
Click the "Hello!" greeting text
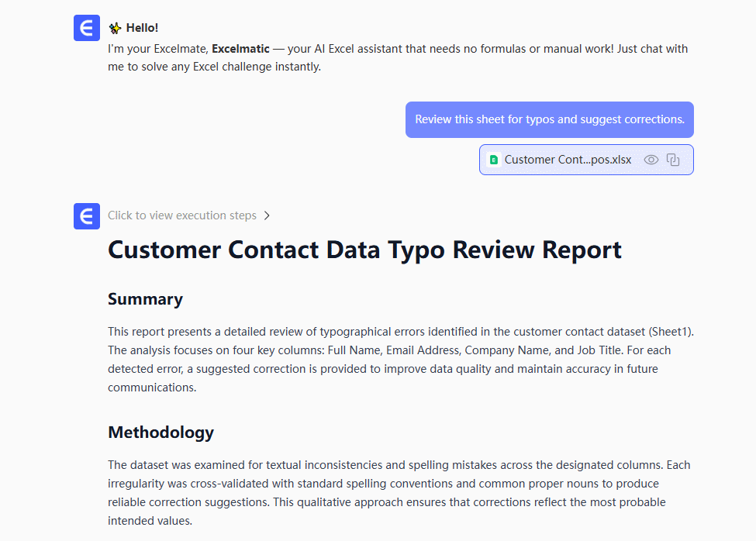point(143,28)
